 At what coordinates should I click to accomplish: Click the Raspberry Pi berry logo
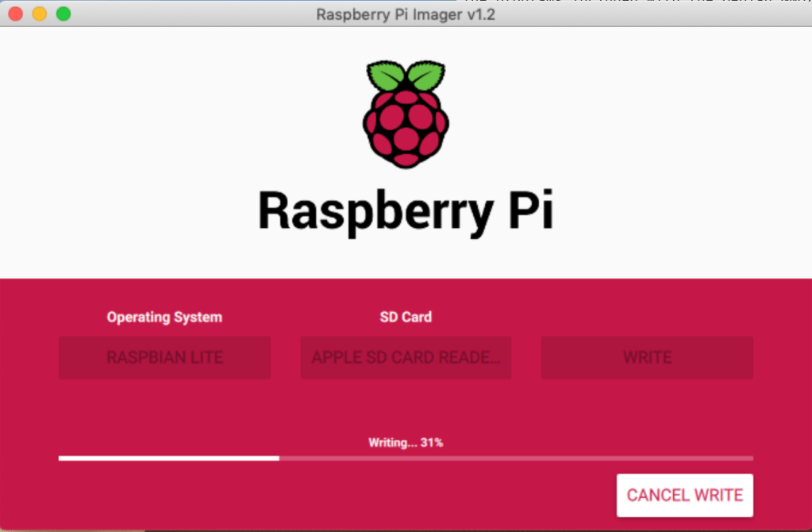406,115
